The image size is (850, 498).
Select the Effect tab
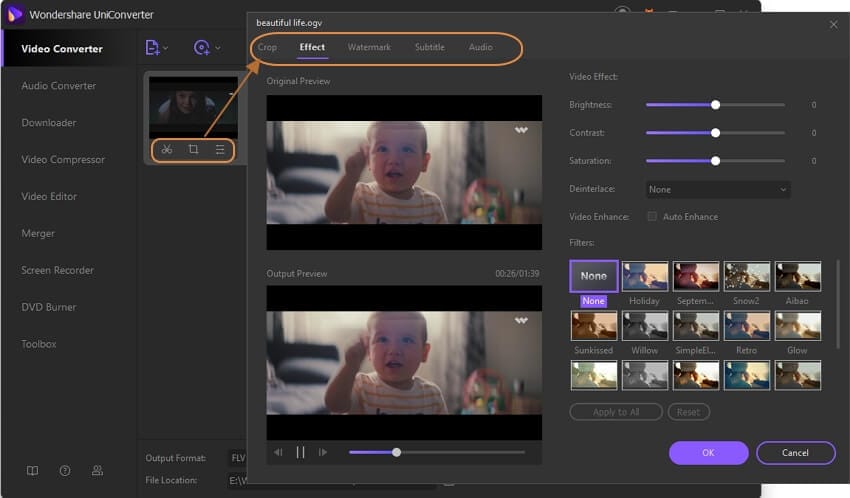(x=312, y=47)
